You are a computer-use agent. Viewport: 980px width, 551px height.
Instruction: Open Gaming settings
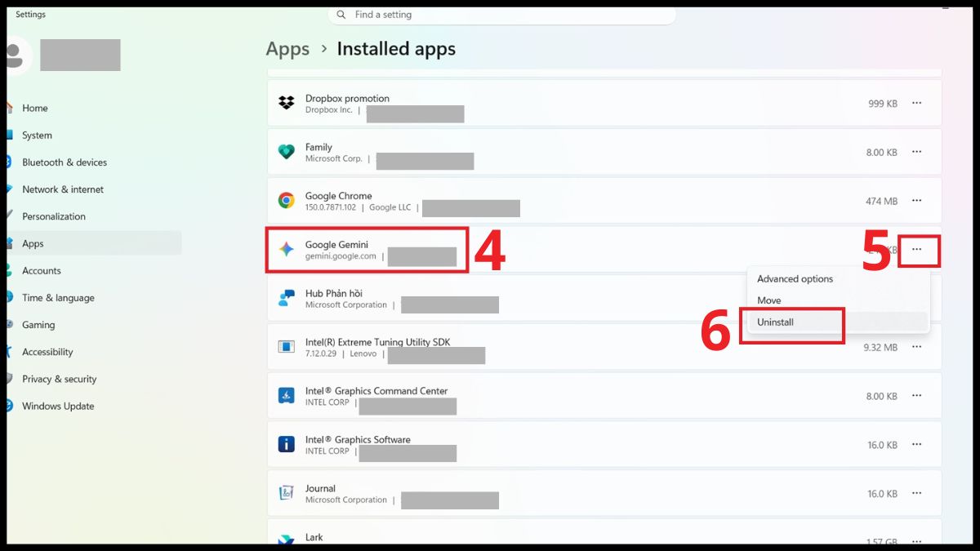pos(38,325)
